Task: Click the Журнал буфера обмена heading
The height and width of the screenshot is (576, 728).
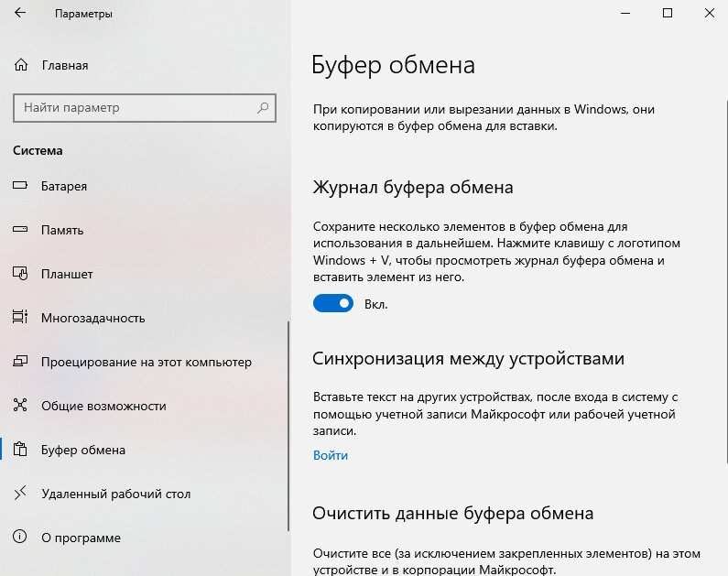Action: click(413, 188)
